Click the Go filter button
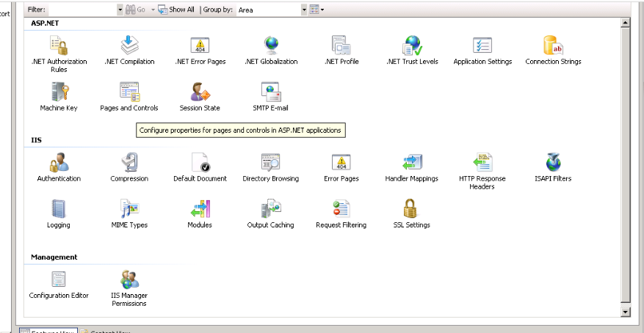The height and width of the screenshot is (333, 644). click(136, 10)
